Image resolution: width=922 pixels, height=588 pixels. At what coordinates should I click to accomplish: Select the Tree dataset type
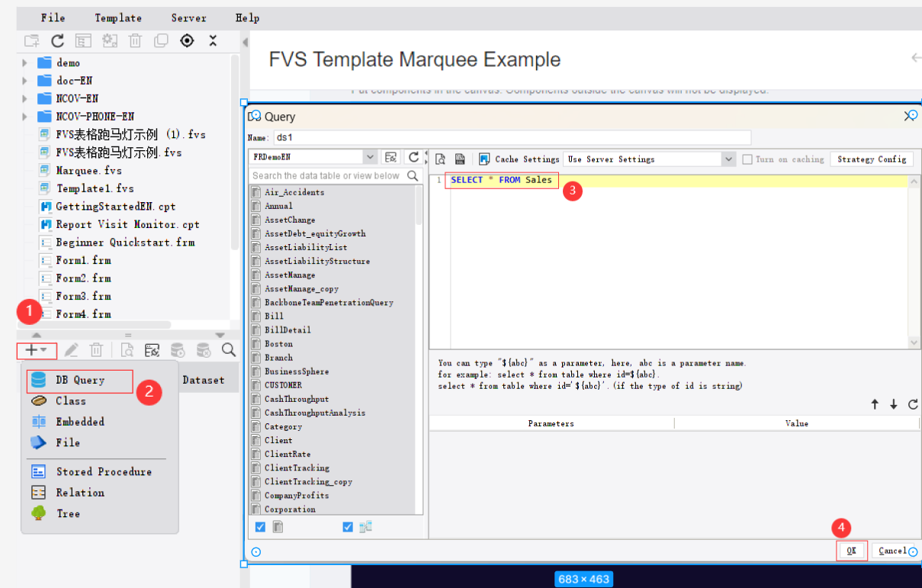(x=67, y=513)
